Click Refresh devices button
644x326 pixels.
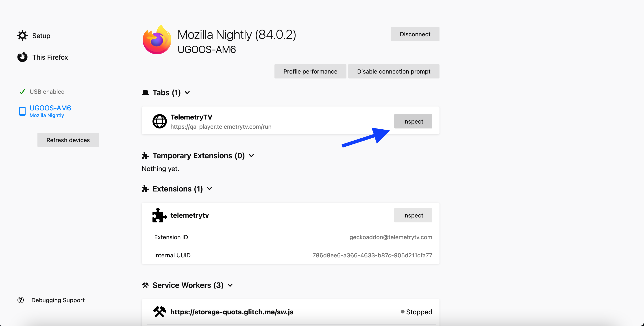point(68,140)
